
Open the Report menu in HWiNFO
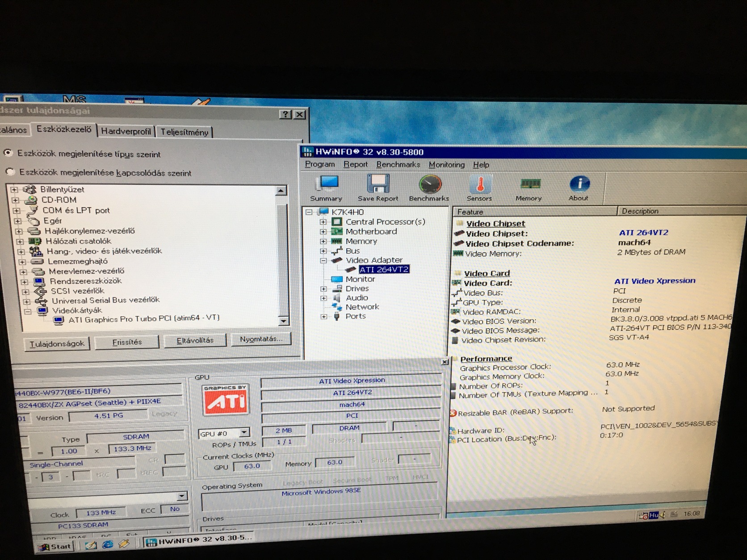point(356,164)
